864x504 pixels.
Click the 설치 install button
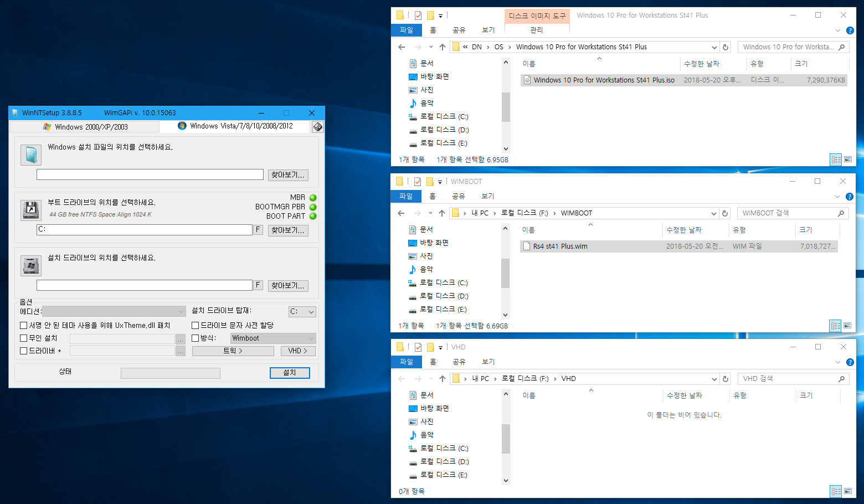(290, 373)
